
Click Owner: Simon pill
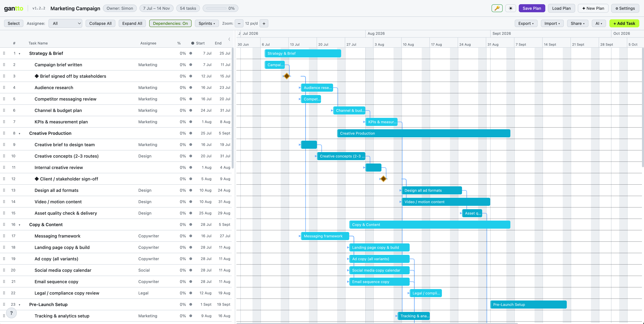point(120,8)
